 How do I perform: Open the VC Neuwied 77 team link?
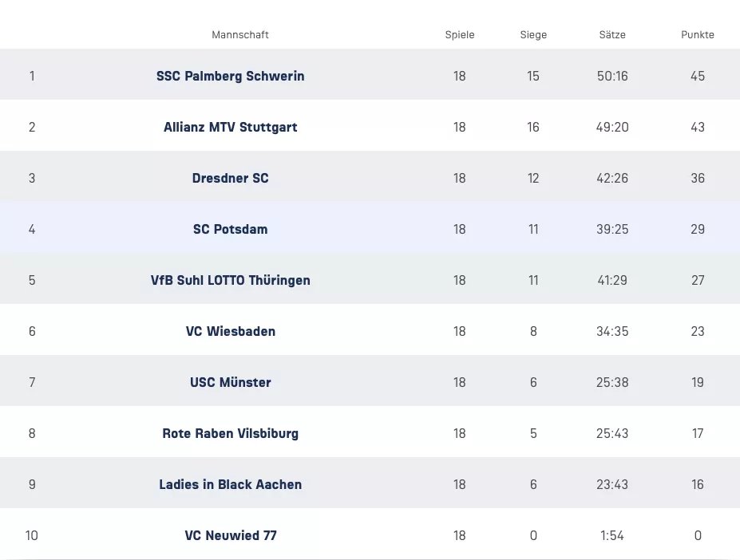coord(230,535)
